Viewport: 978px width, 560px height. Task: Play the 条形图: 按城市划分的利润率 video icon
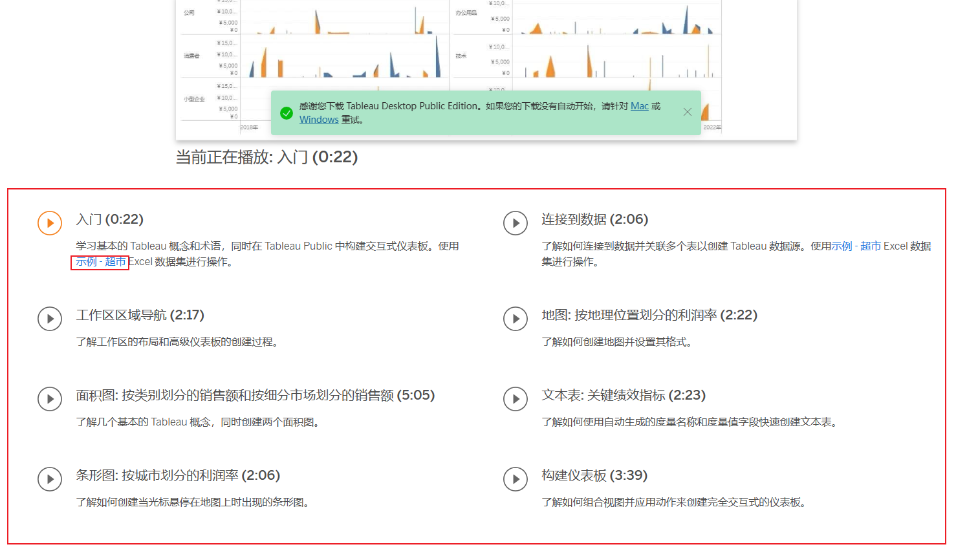tap(50, 479)
